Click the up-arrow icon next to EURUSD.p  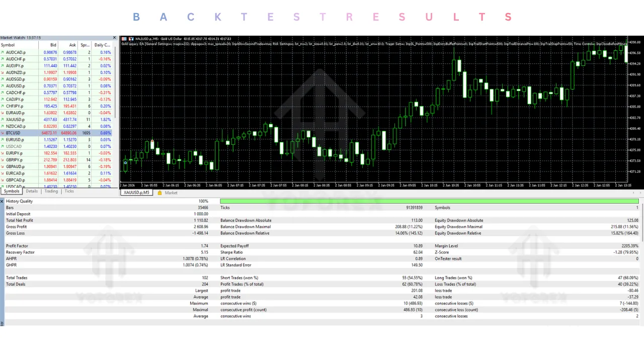(x=3, y=140)
